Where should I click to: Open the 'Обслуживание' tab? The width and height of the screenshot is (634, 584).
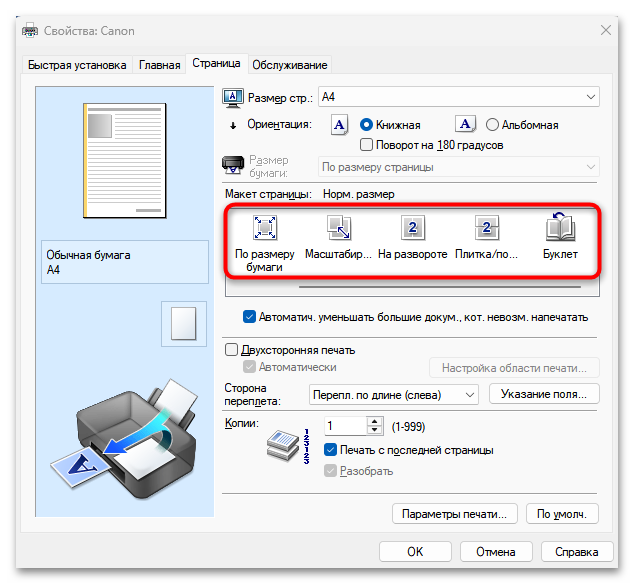pos(289,65)
